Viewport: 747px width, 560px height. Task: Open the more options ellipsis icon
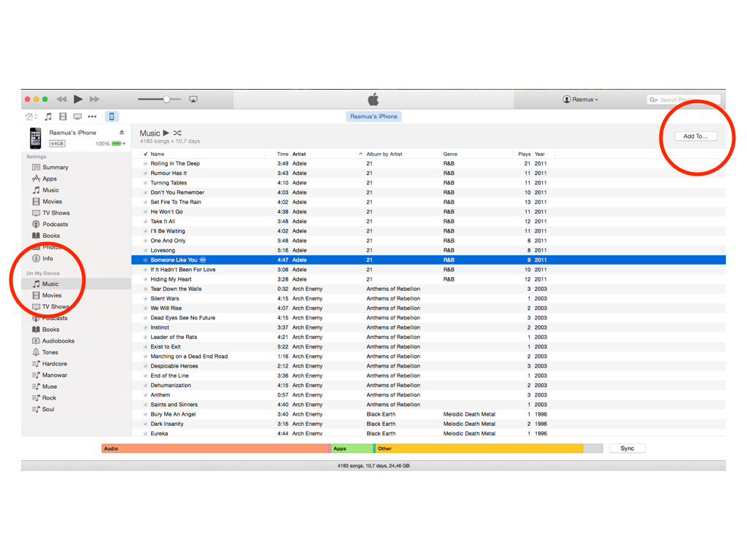point(92,117)
